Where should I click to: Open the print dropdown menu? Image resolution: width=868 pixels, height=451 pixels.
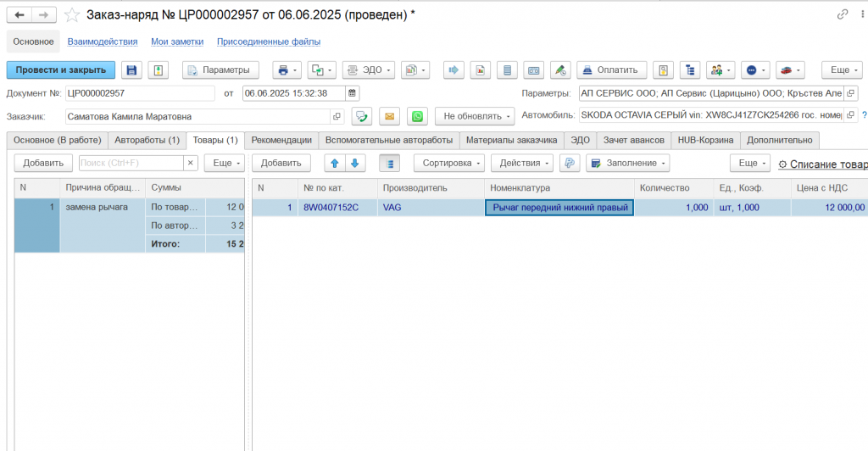287,70
